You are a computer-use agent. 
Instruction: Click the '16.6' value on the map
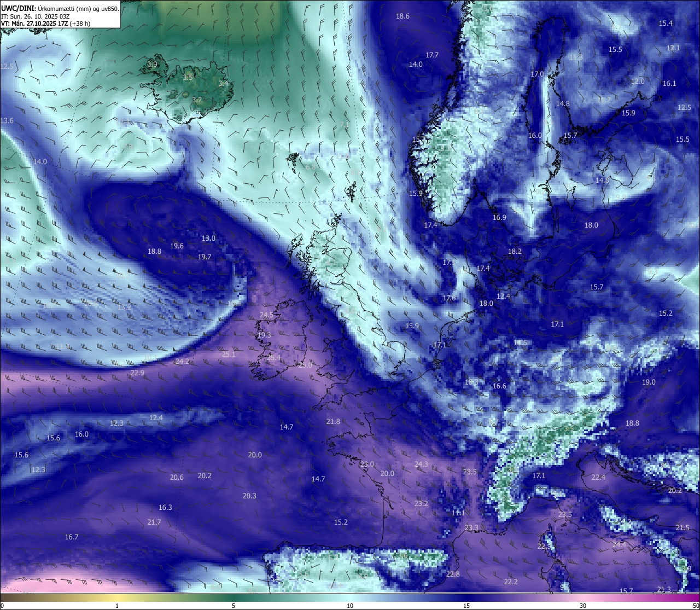(499, 386)
